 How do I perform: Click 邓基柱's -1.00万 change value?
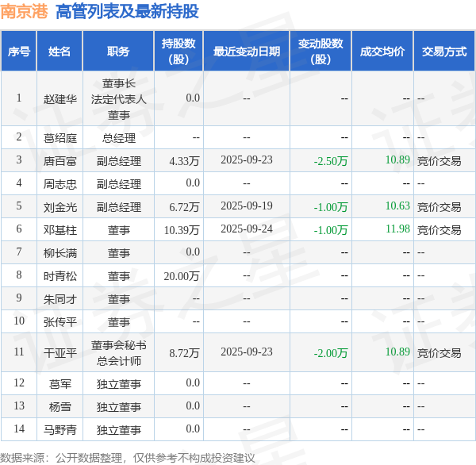331,230
